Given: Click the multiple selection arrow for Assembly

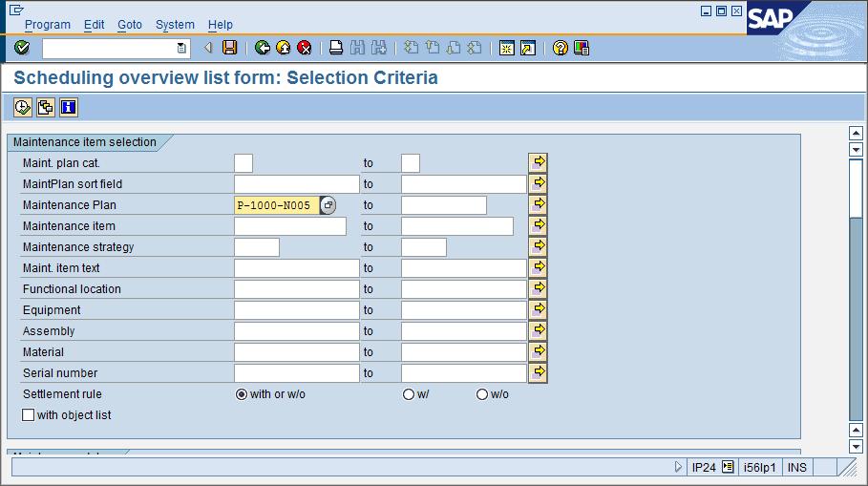Looking at the screenshot, I should [538, 331].
